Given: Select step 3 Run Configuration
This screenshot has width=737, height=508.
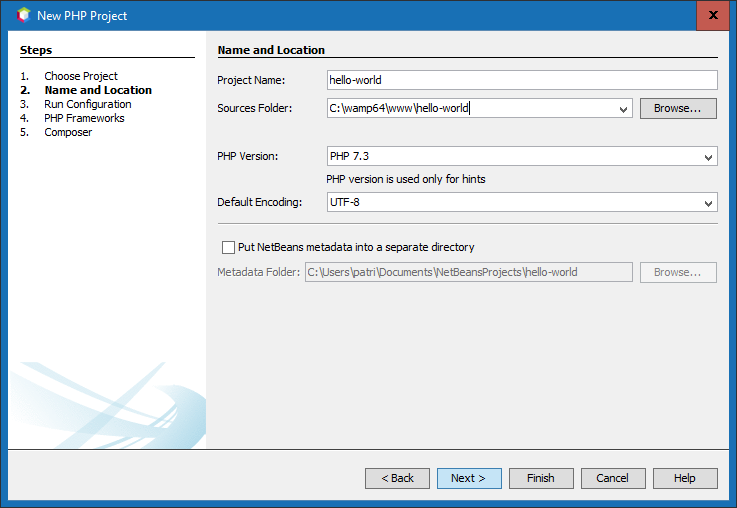Looking at the screenshot, I should (x=88, y=104).
